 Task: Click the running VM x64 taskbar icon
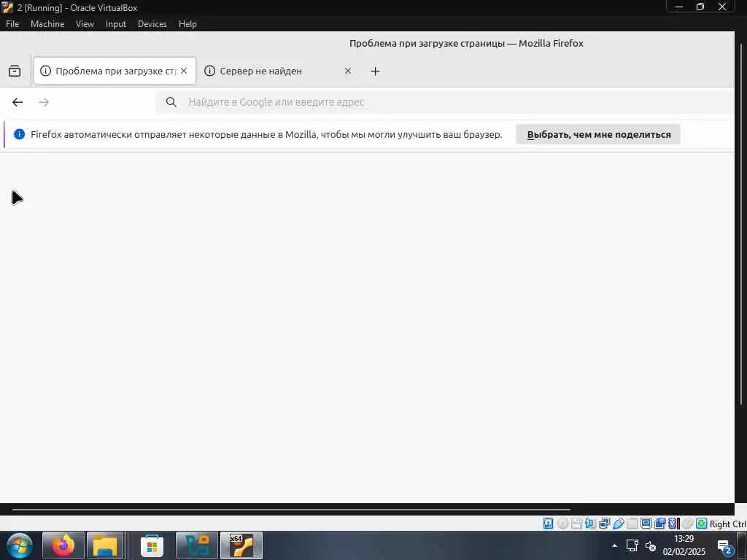[241, 545]
